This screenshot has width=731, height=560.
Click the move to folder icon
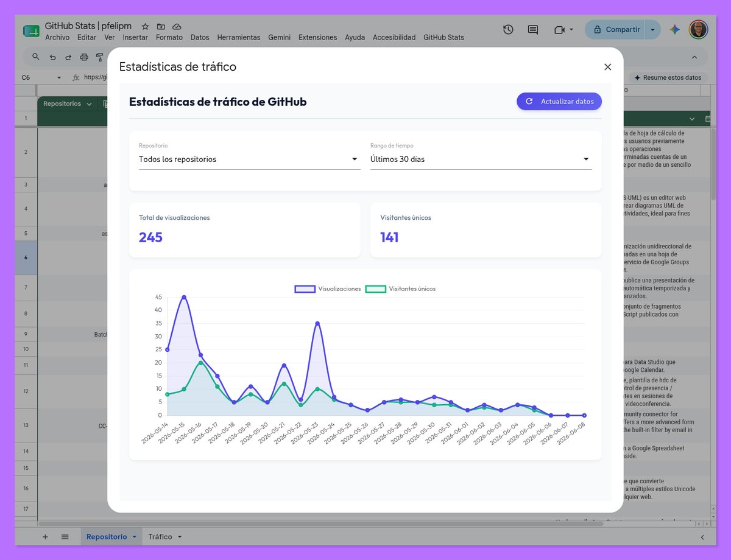(161, 27)
